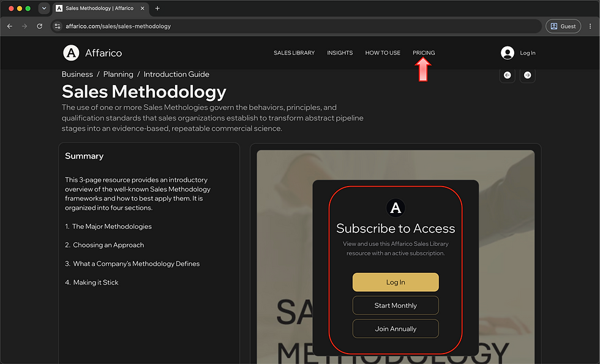Click the gold Log In button
The width and height of the screenshot is (600, 364).
pyautogui.click(x=396, y=282)
